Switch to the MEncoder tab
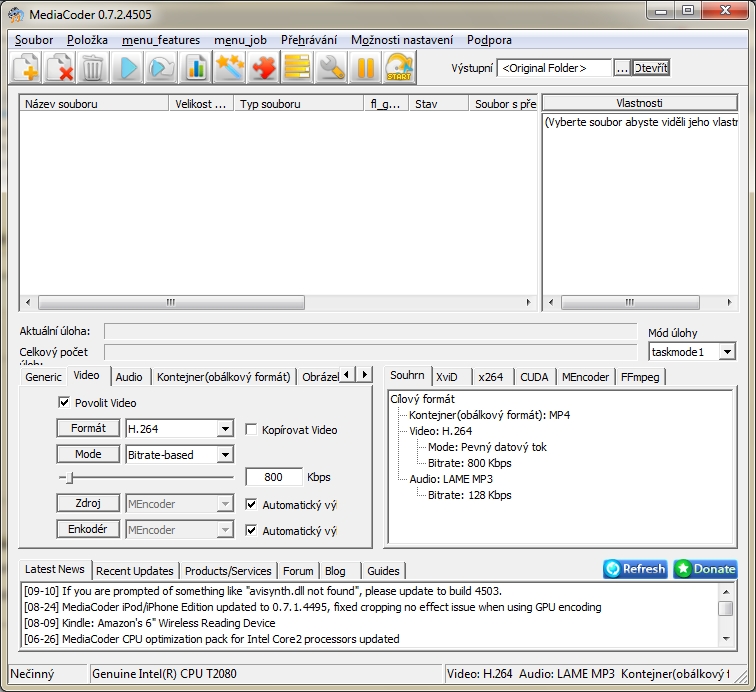This screenshot has width=756, height=692. (x=585, y=377)
